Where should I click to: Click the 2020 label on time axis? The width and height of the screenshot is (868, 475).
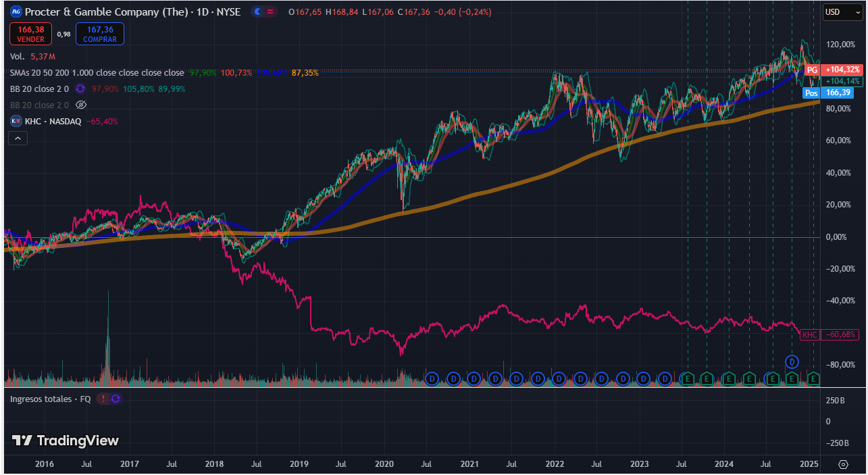point(384,464)
